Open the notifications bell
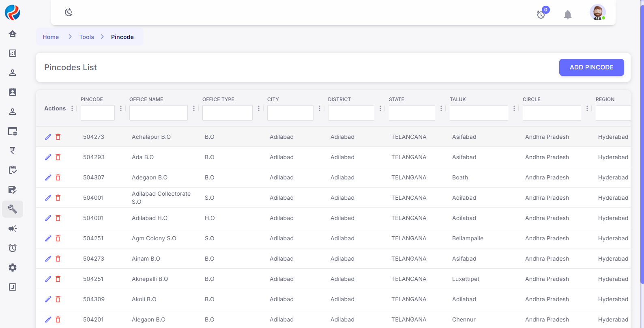Screen dimensions: 644x328 coord(567,15)
